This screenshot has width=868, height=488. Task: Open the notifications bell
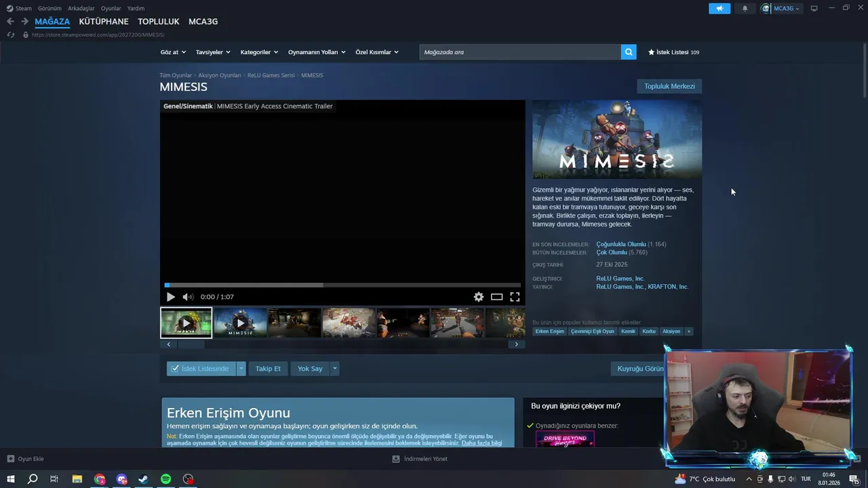(x=745, y=8)
